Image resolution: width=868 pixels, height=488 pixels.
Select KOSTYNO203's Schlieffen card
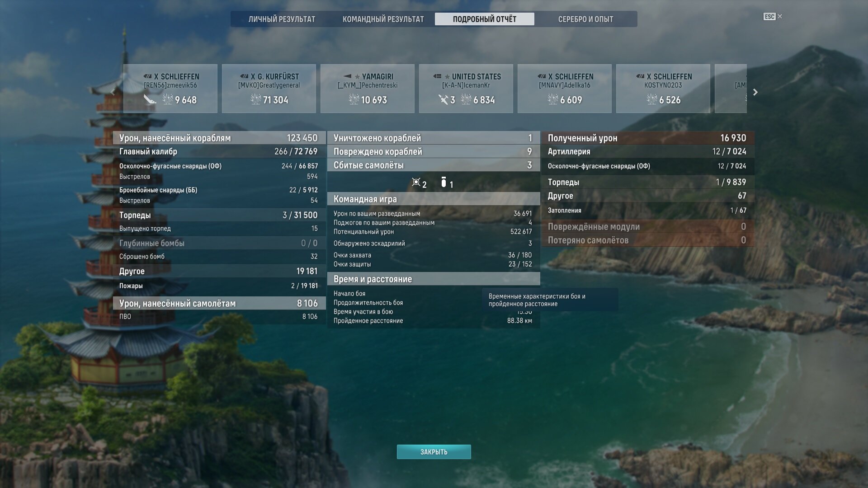tap(663, 89)
